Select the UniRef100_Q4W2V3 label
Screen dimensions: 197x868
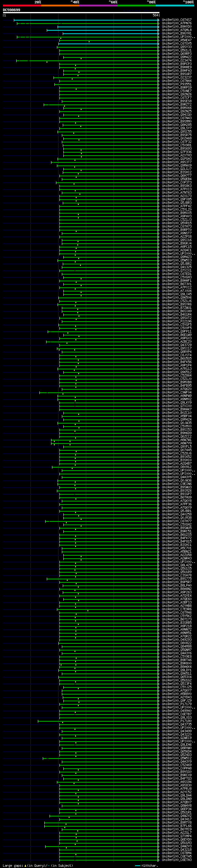click(x=177, y=846)
